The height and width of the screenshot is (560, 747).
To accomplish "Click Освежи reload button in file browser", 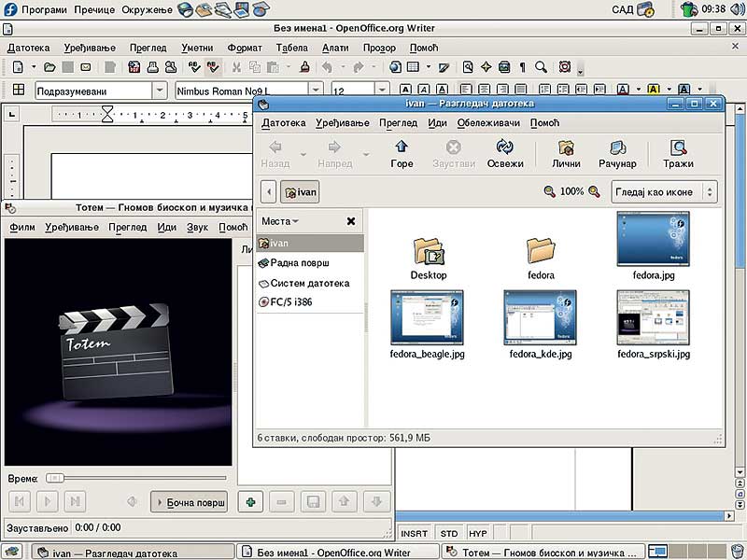I will pyautogui.click(x=505, y=154).
